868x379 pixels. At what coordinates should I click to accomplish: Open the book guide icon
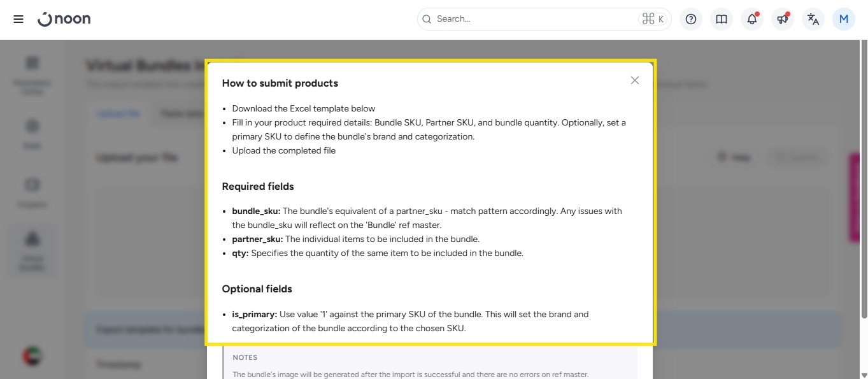(722, 19)
